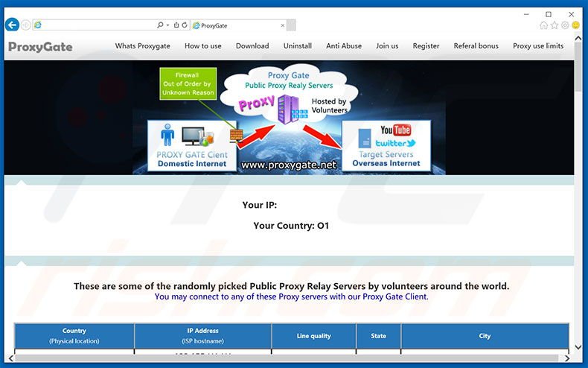Open the Whats Proxygate menu item
This screenshot has height=368, width=588.
pos(142,45)
